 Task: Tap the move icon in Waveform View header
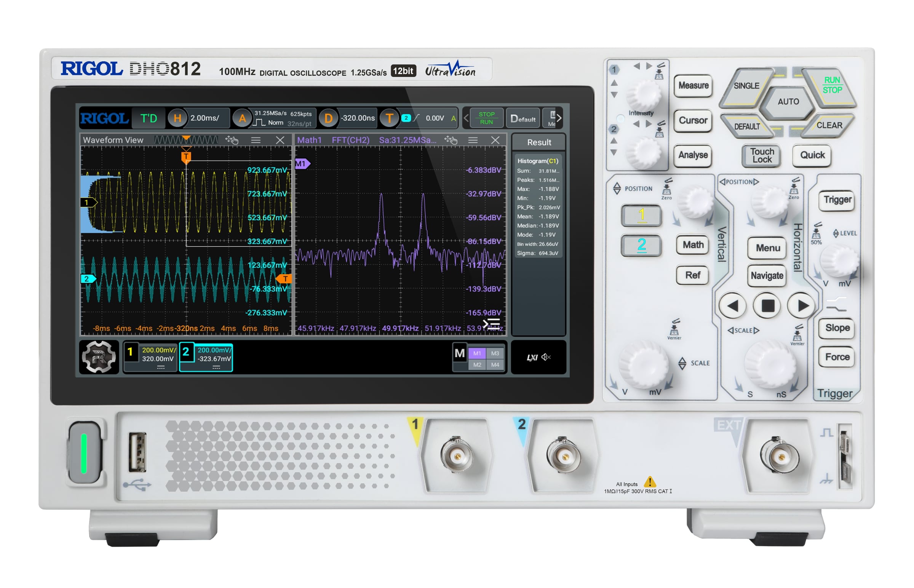click(232, 140)
